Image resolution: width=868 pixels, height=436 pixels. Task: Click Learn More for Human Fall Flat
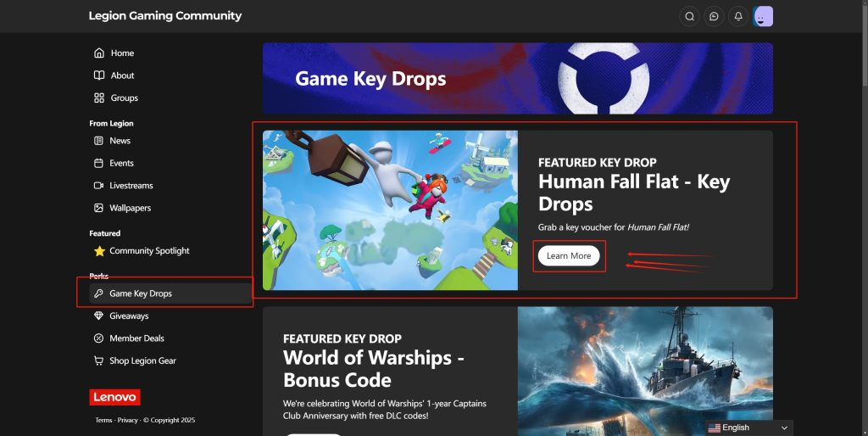[569, 256]
